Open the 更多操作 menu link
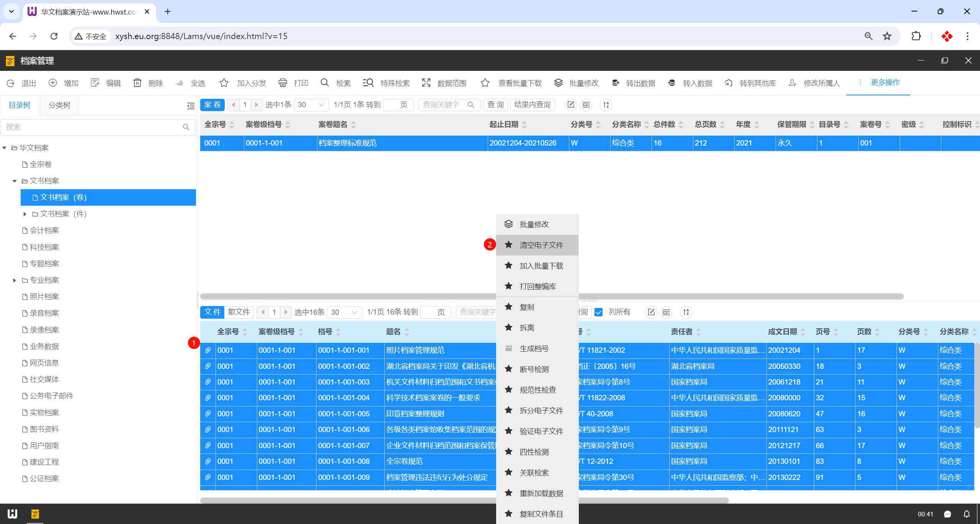This screenshot has height=524, width=980. pos(885,82)
